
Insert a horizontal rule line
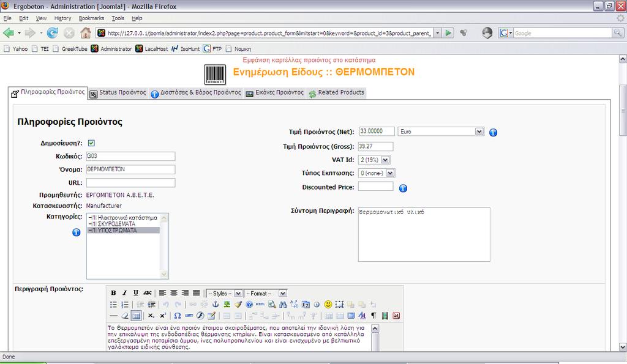(x=113, y=316)
